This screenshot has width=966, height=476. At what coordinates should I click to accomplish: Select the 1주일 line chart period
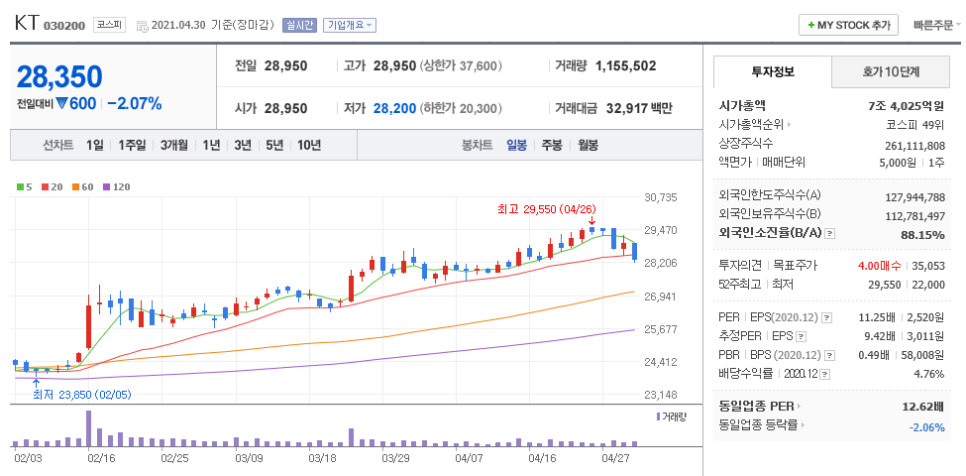(132, 145)
